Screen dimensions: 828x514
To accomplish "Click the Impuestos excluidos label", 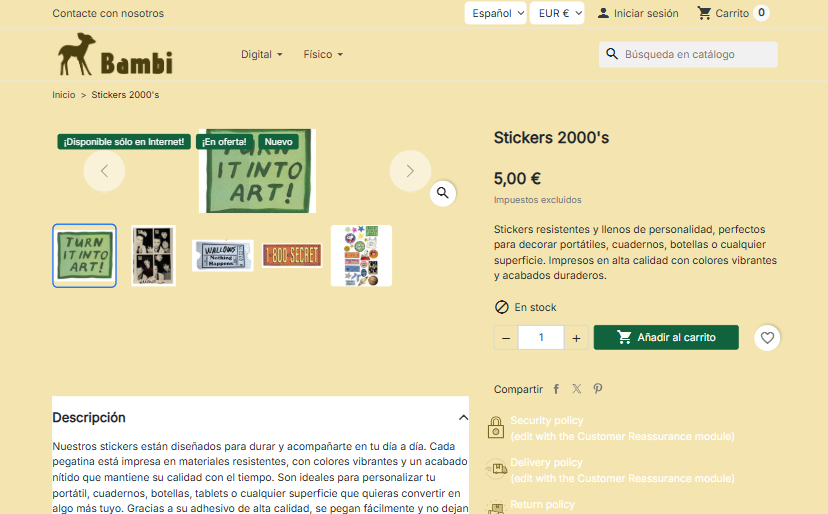I will (x=538, y=200).
